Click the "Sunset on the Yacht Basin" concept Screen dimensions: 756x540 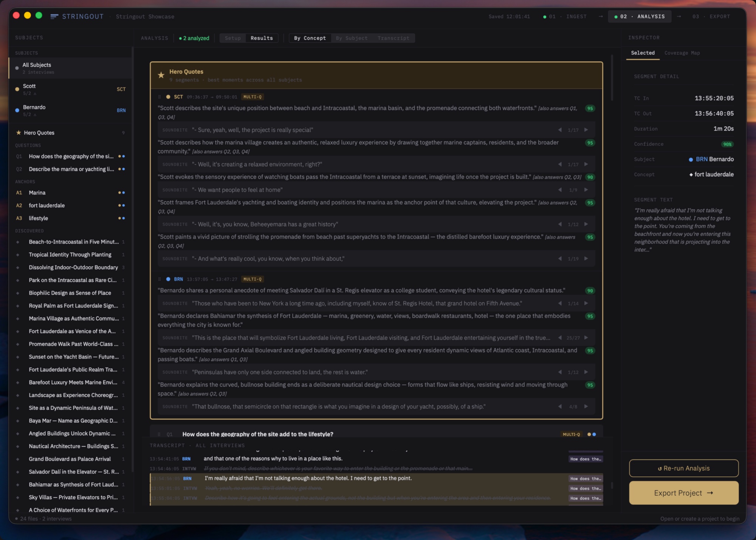tap(71, 357)
